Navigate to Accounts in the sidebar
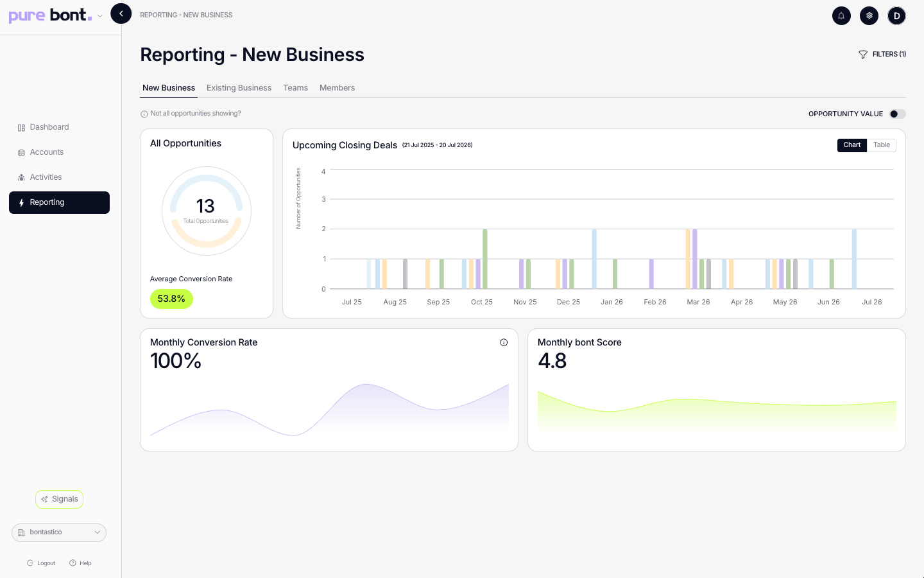The width and height of the screenshot is (924, 578). coord(46,152)
